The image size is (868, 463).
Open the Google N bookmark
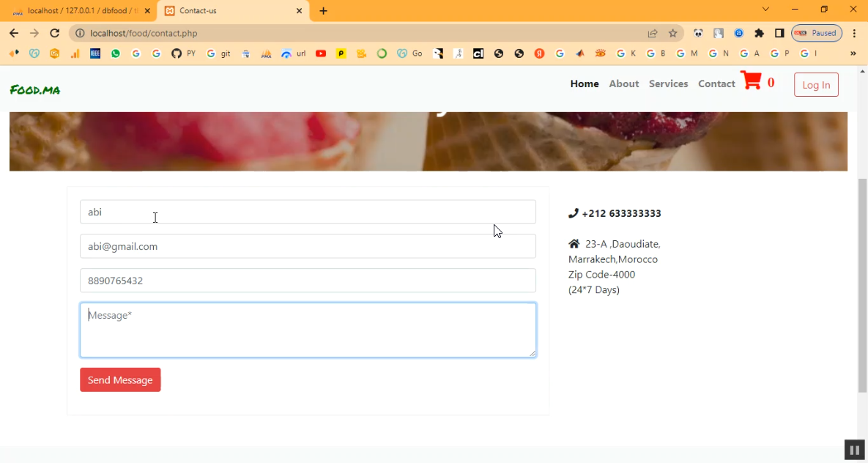[719, 53]
